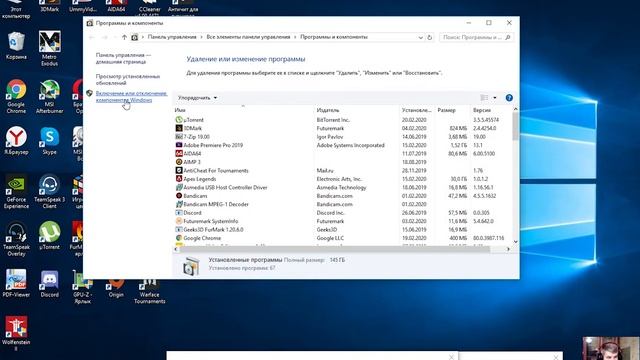The image size is (640, 360).
Task: Open the Discord desktop shortcut
Action: (x=49, y=283)
